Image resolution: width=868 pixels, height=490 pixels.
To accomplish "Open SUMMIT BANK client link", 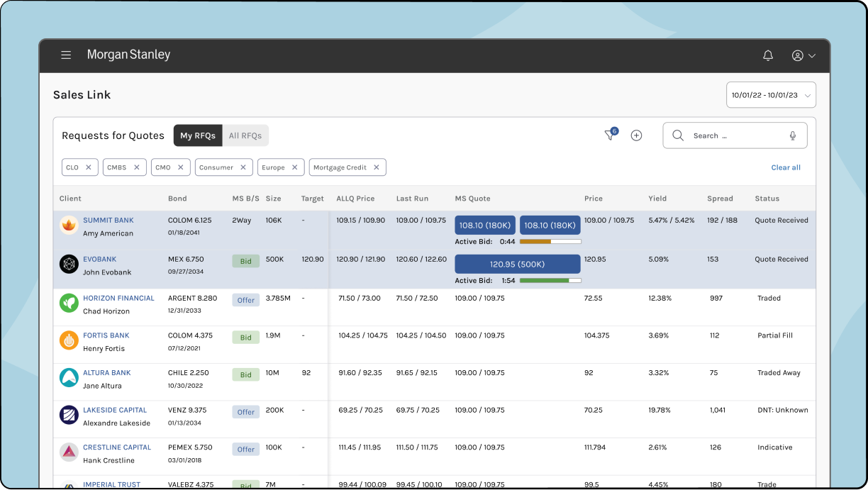I will [108, 221].
